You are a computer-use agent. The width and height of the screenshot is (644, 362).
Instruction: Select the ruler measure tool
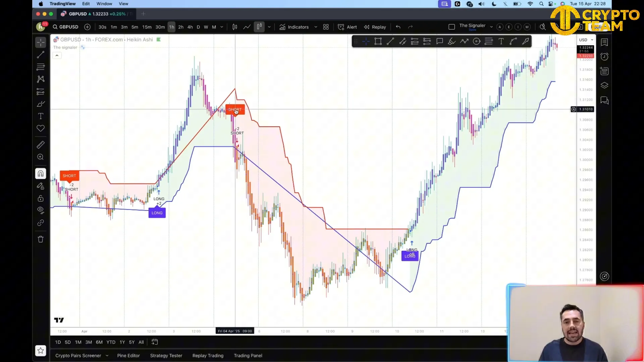[41, 145]
